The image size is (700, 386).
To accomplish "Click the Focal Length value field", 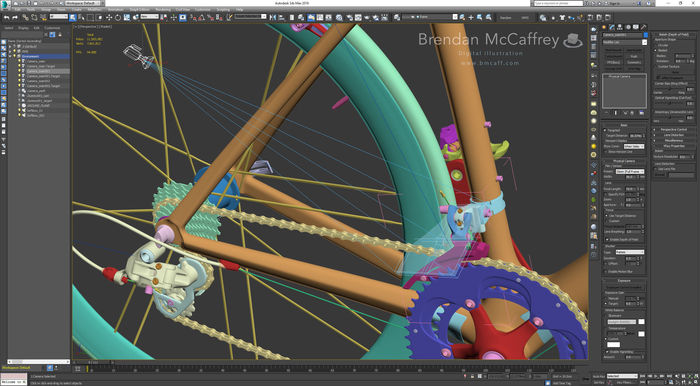I will point(631,189).
